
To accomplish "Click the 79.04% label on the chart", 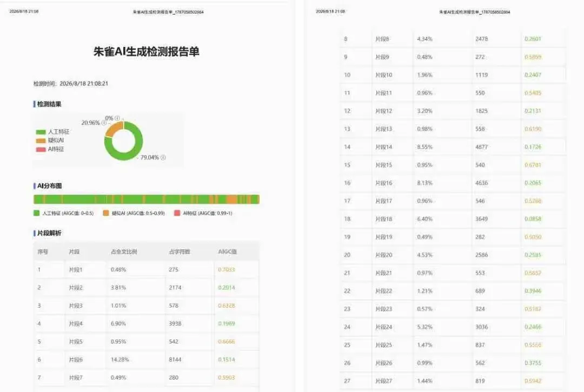I will pos(150,157).
